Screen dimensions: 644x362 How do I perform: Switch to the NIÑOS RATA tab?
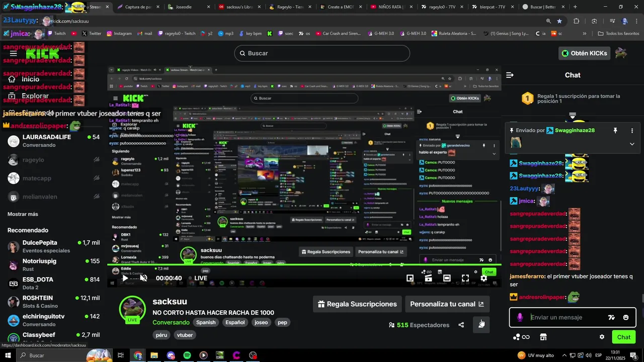390,7
